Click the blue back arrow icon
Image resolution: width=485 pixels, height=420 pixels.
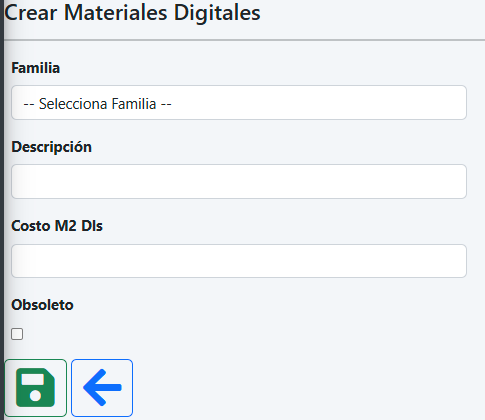[x=102, y=388]
